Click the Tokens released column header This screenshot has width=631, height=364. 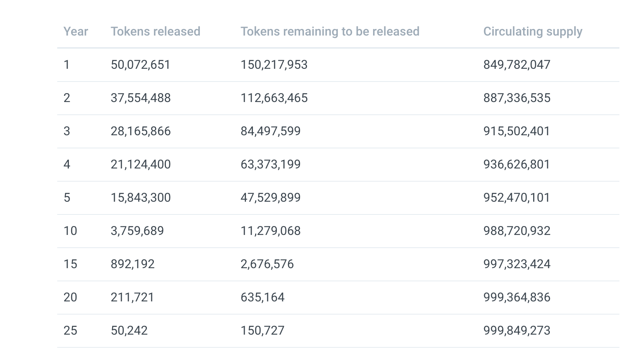click(x=155, y=31)
